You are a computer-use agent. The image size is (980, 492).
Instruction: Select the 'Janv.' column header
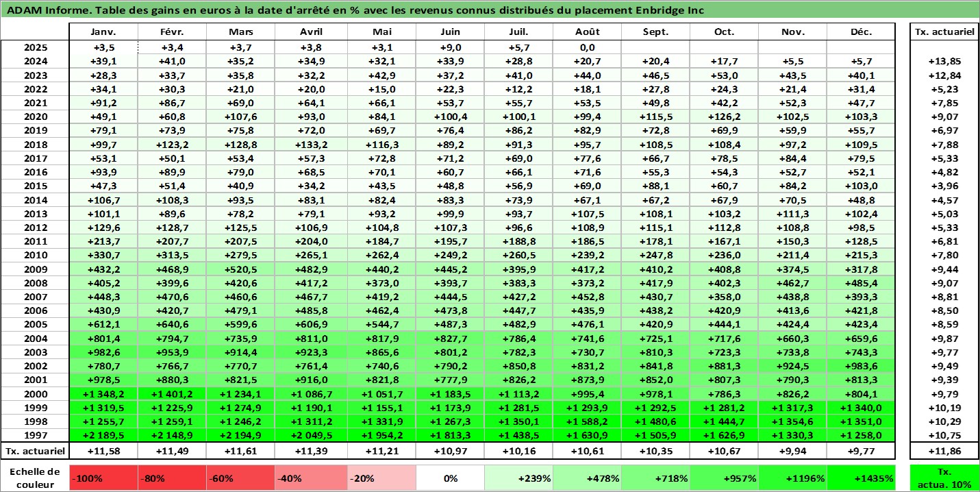pyautogui.click(x=103, y=32)
